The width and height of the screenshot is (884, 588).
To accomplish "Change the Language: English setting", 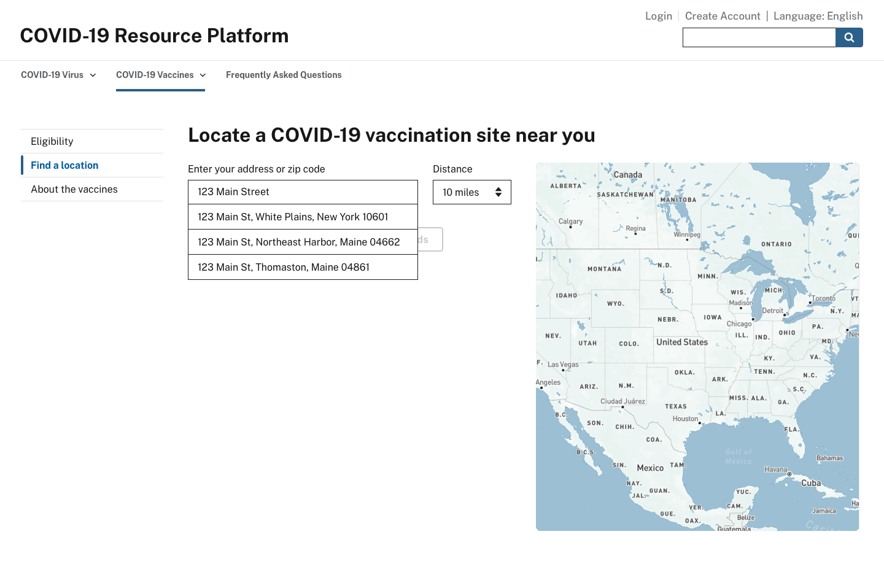I will pos(818,16).
